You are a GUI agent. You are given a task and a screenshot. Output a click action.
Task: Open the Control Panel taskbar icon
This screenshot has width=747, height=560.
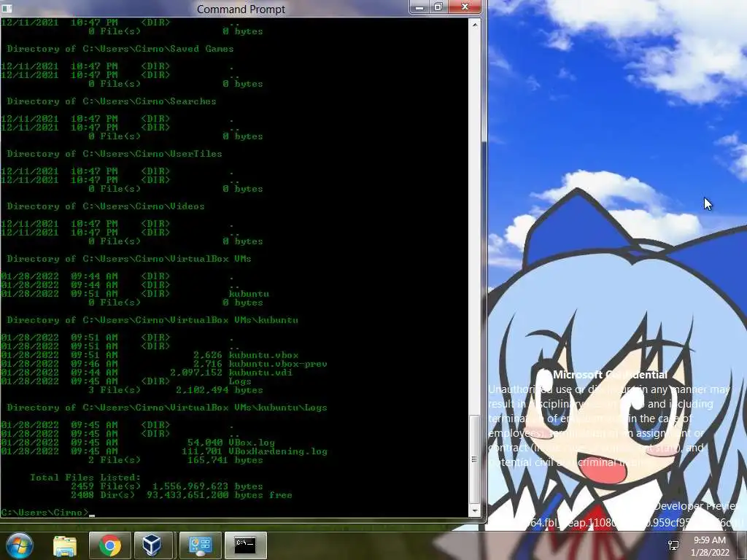tap(200, 545)
